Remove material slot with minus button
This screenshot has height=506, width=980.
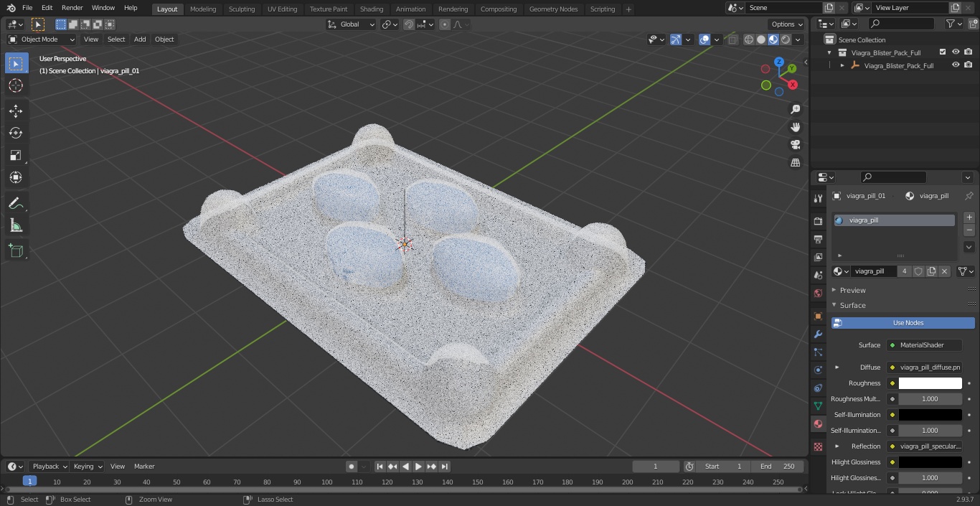click(x=969, y=230)
